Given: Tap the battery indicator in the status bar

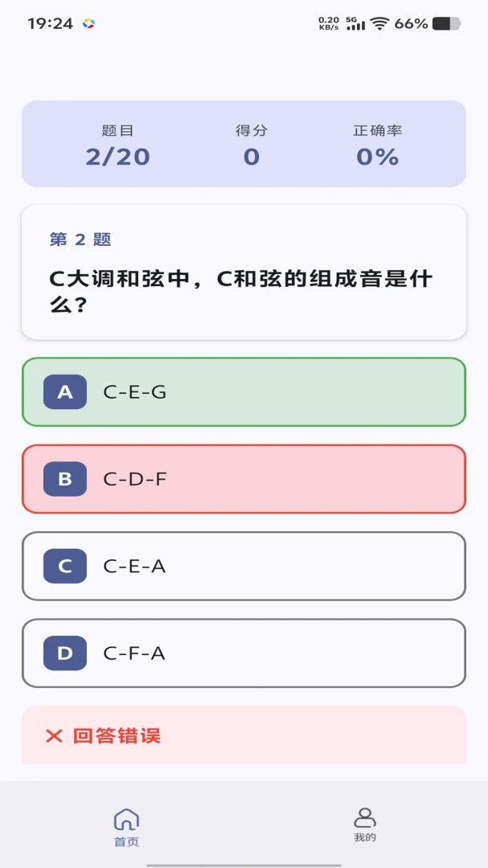Looking at the screenshot, I should coord(446,23).
